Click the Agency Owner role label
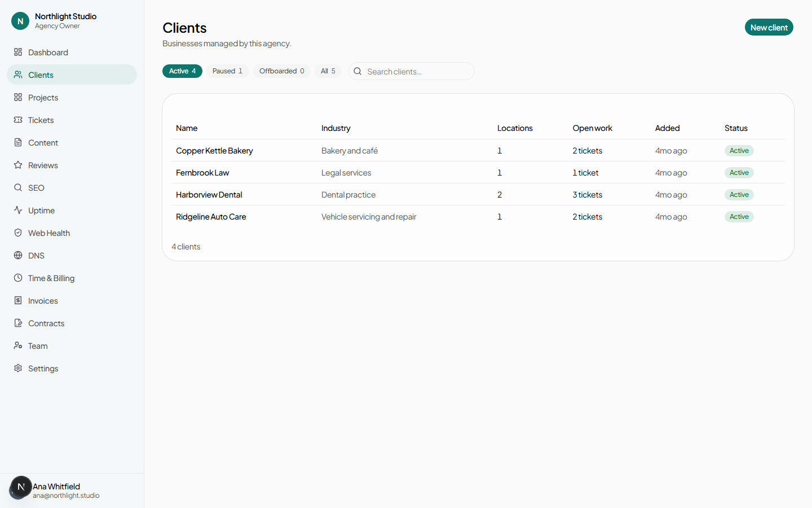Image resolution: width=812 pixels, height=508 pixels. (58, 26)
